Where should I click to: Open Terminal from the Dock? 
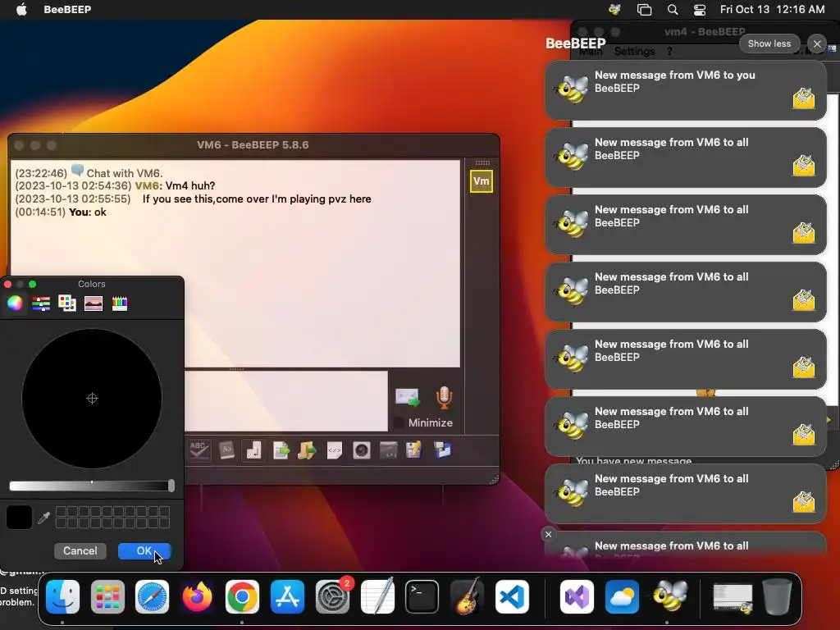[x=422, y=596]
